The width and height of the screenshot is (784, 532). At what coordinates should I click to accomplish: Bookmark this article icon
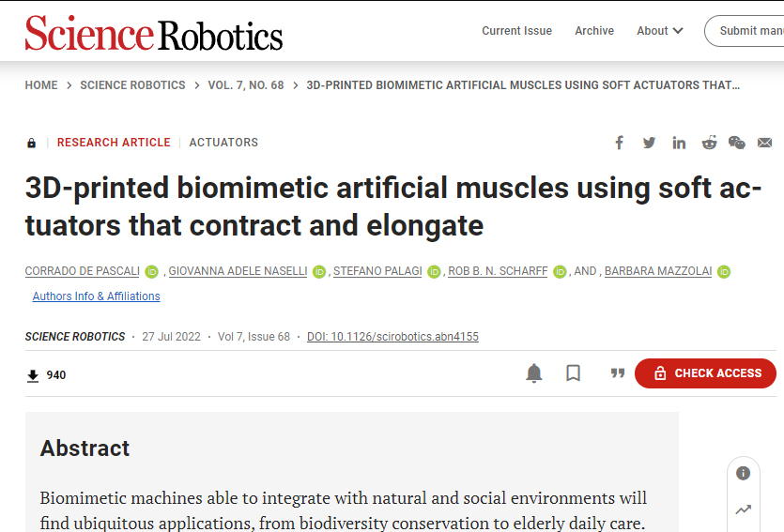(x=573, y=373)
